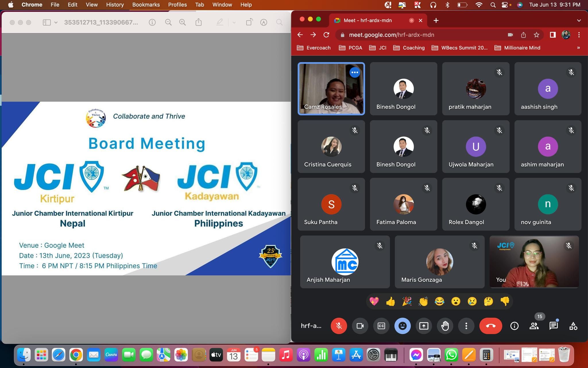Unmute the microphone
Screen dimensions: 588x368
tap(339, 326)
